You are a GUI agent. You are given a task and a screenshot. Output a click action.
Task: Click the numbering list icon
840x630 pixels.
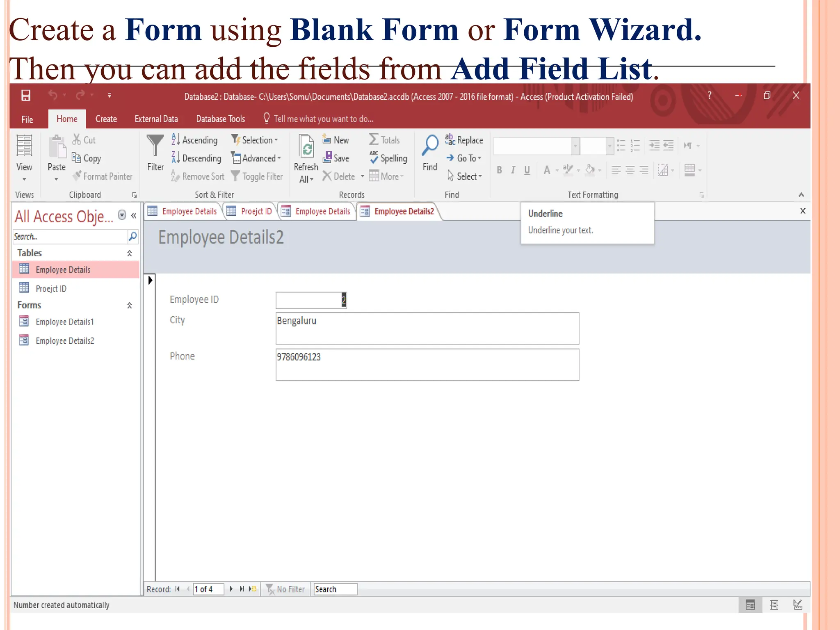[635, 146]
